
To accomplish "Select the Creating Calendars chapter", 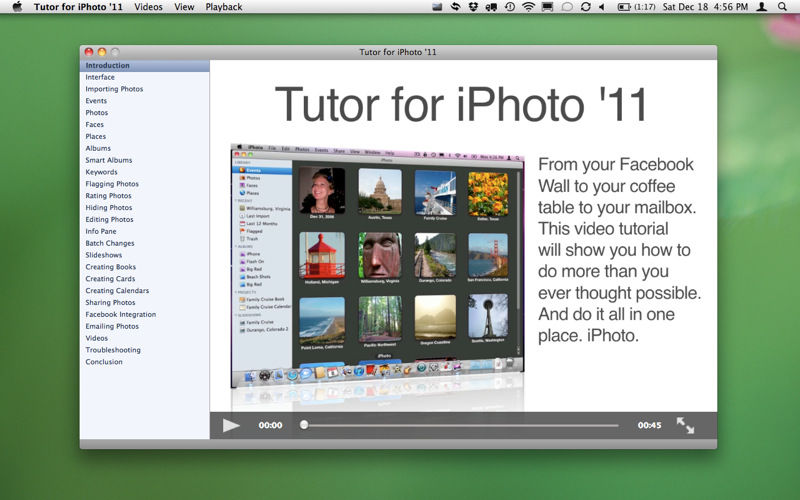I will pos(144,290).
